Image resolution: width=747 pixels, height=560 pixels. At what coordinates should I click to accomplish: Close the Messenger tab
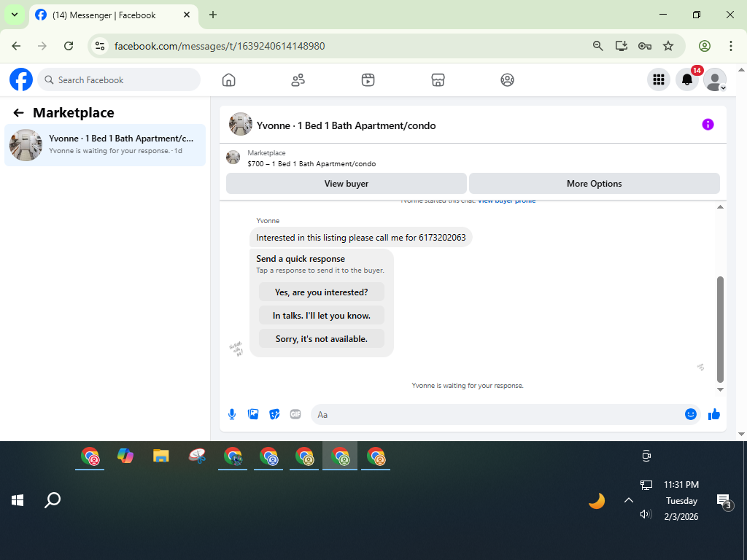[187, 15]
